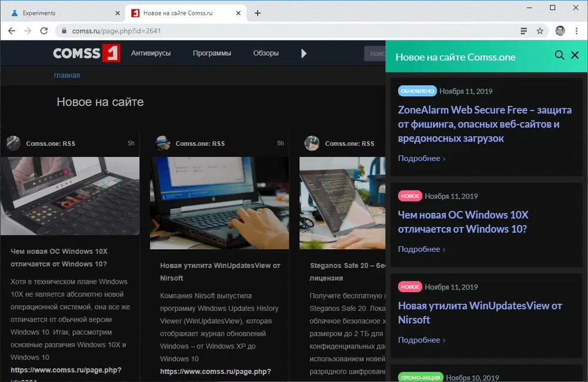This screenshot has width=588, height=382.
Task: Click the site search field
Action: pos(375,53)
